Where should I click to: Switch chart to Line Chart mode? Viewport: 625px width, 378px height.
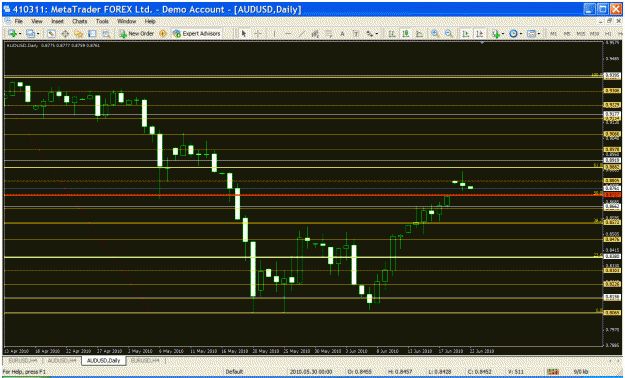419,34
